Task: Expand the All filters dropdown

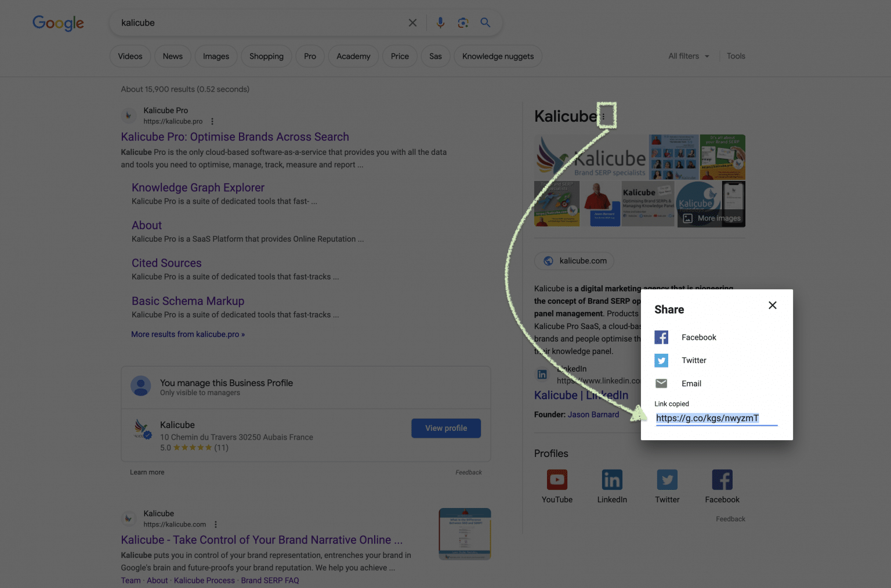Action: pos(688,56)
